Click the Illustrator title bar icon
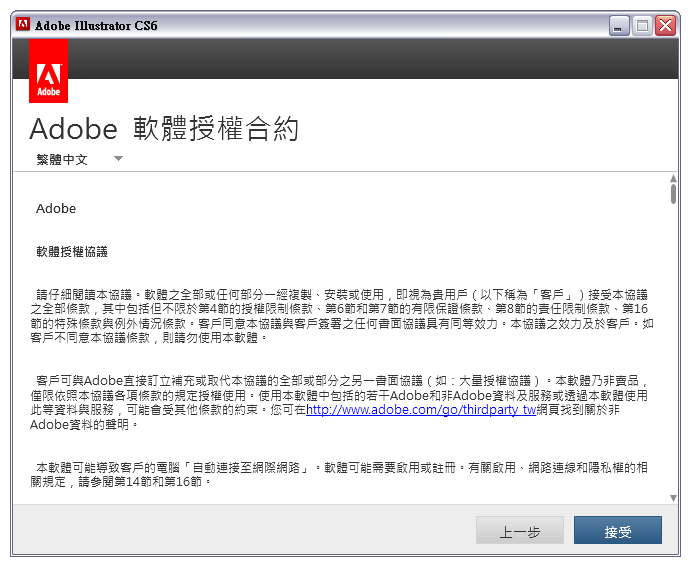691x567 pixels. tap(22, 25)
